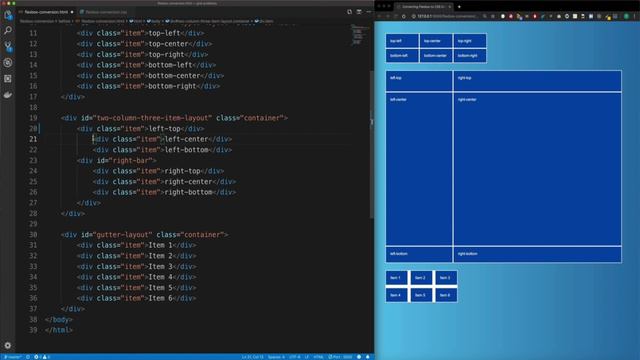This screenshot has height=360, width=640.
Task: Open the Manage gear icon
Action: tap(8, 345)
